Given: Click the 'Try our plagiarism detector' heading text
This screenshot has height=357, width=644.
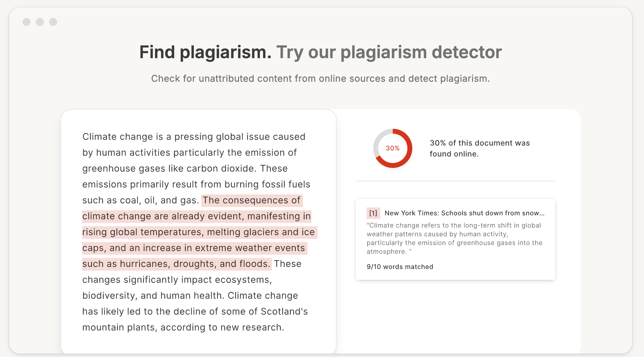Looking at the screenshot, I should (x=389, y=52).
